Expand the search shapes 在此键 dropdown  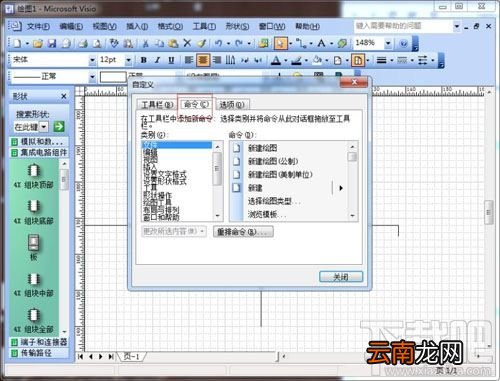(x=44, y=127)
